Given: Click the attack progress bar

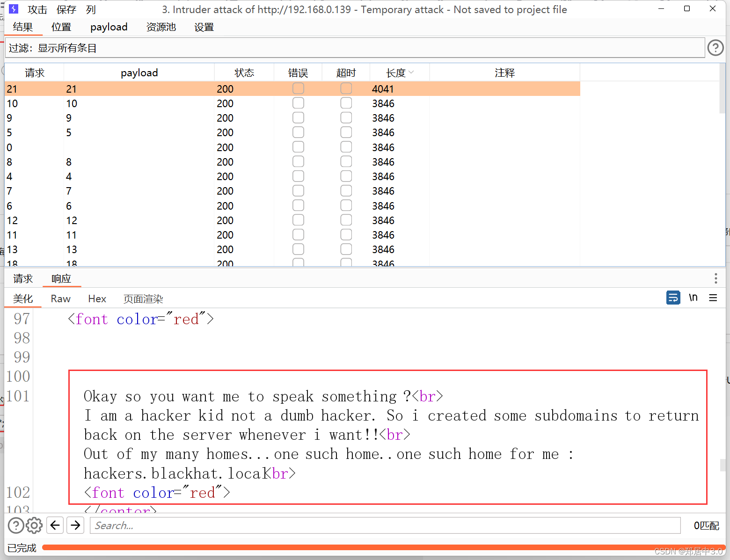Looking at the screenshot, I should pos(384,547).
